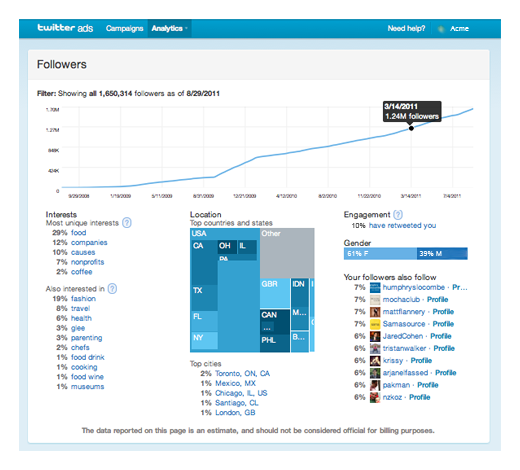Click help icon next to Engagement
This screenshot has height=470, width=520.
[398, 214]
